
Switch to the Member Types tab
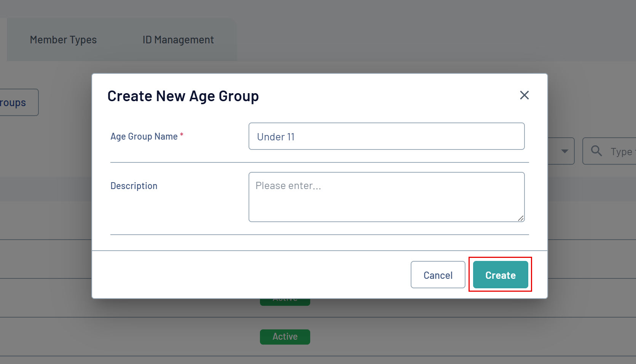[x=63, y=40]
